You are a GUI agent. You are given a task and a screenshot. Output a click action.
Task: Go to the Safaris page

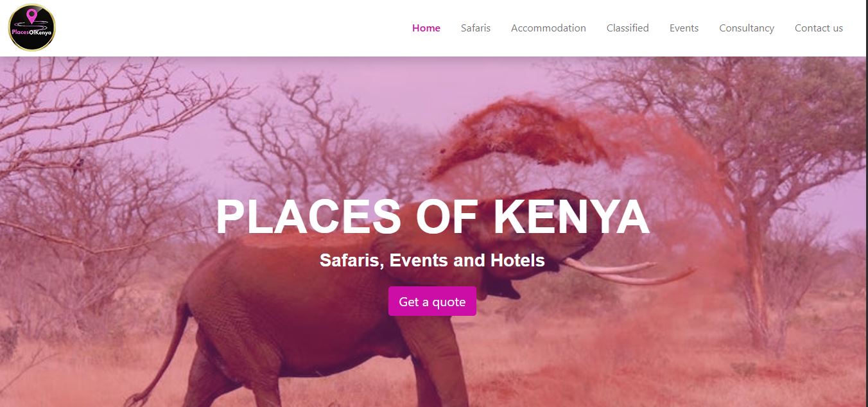tap(476, 28)
